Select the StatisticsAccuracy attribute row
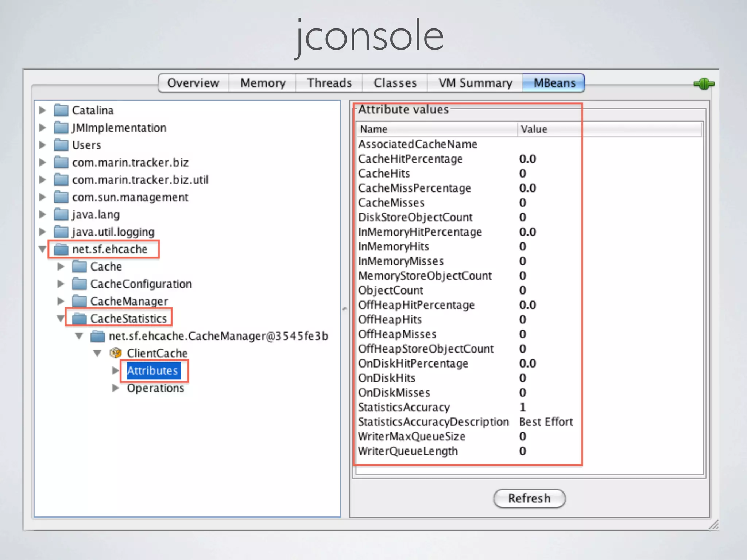Screen dimensions: 747x560 [x=529, y=407]
